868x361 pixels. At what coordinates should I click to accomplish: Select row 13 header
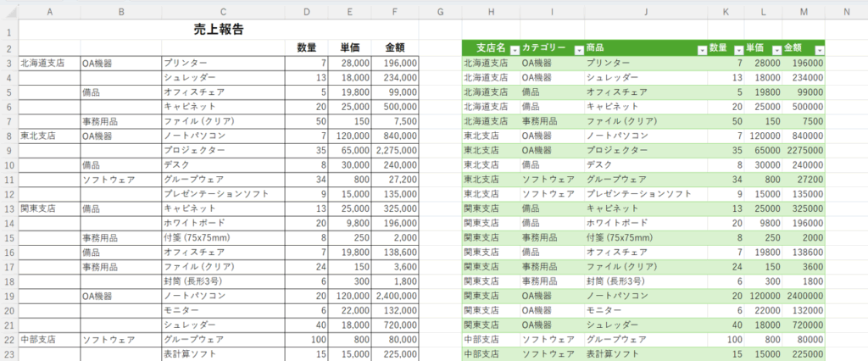tap(8, 208)
